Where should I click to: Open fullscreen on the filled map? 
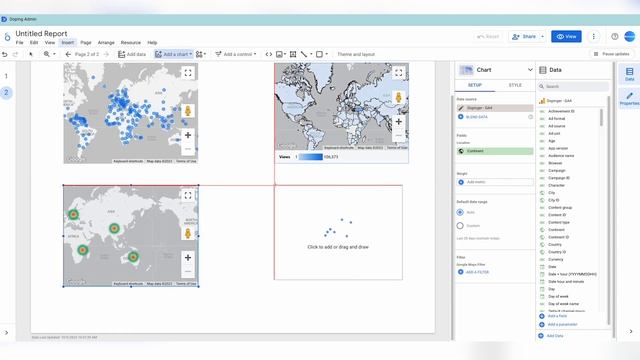coord(398,73)
